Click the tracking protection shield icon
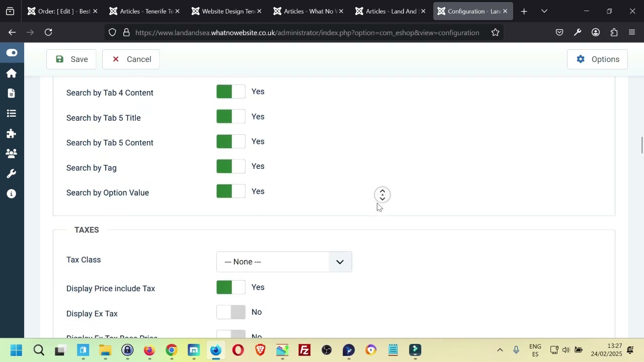644x362 pixels. click(x=112, y=32)
